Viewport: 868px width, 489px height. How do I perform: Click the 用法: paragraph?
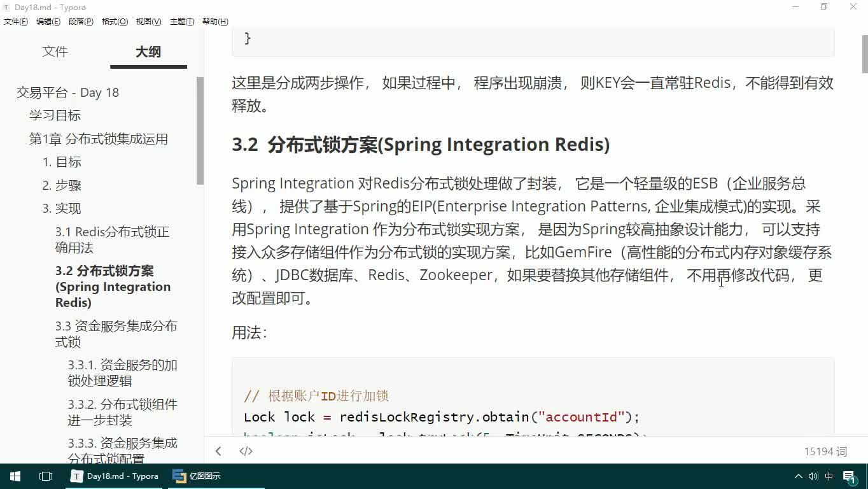[249, 332]
